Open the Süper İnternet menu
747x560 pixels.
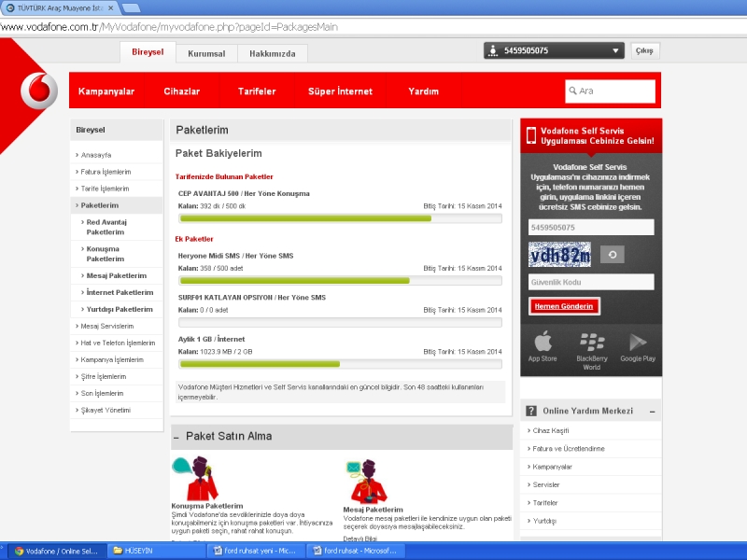(340, 91)
